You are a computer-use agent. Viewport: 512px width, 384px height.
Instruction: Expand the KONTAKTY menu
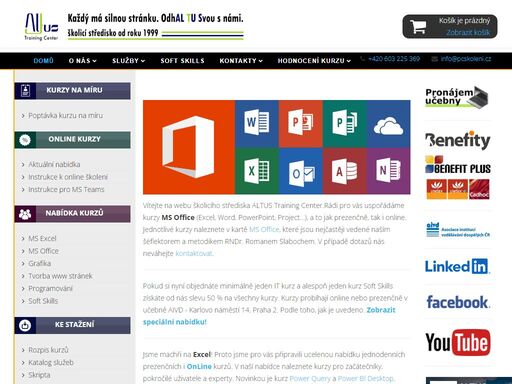click(x=241, y=61)
